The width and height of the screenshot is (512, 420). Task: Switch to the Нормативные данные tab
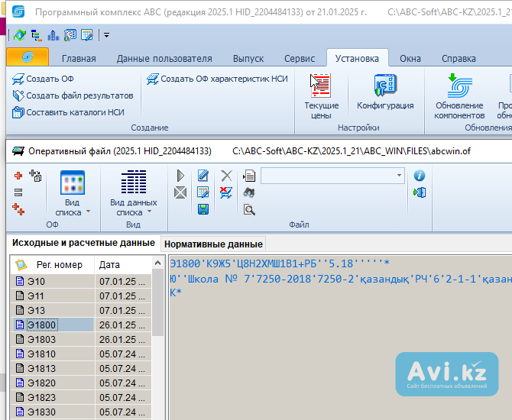[x=213, y=244]
